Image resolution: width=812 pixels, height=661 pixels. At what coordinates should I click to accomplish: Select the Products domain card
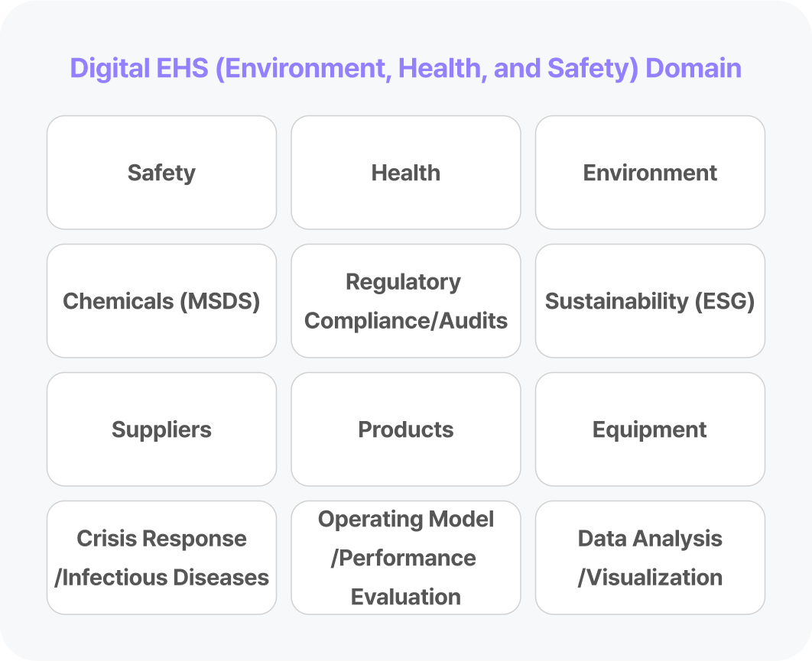pyautogui.click(x=406, y=429)
